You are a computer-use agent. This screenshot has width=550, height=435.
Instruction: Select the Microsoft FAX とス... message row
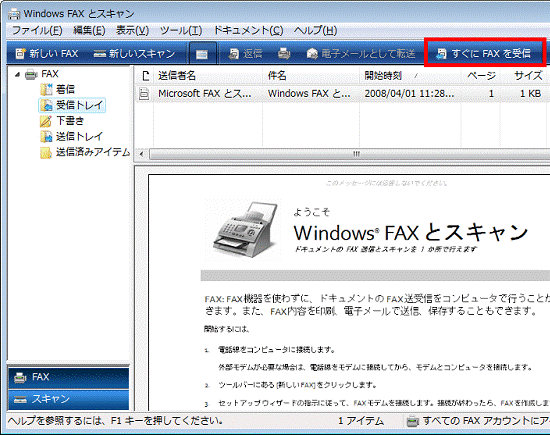click(x=342, y=94)
